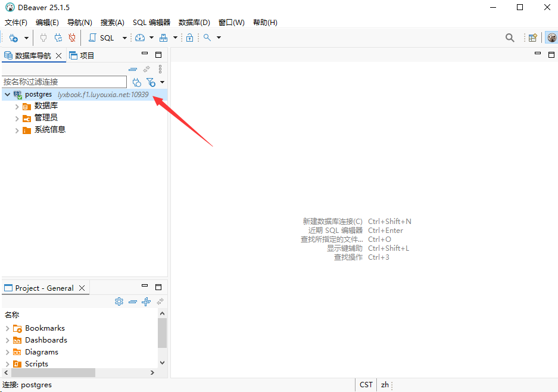
Task: Maximize the Project panel
Action: 158,287
